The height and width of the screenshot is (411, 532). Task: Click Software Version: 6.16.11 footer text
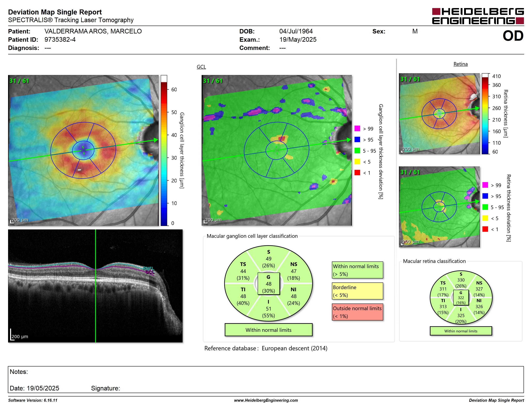(x=33, y=400)
